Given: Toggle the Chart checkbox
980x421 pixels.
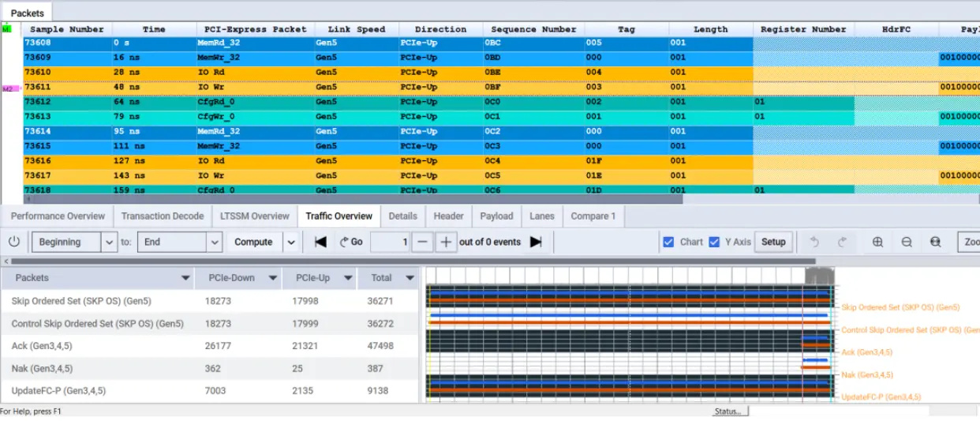Looking at the screenshot, I should pos(668,242).
